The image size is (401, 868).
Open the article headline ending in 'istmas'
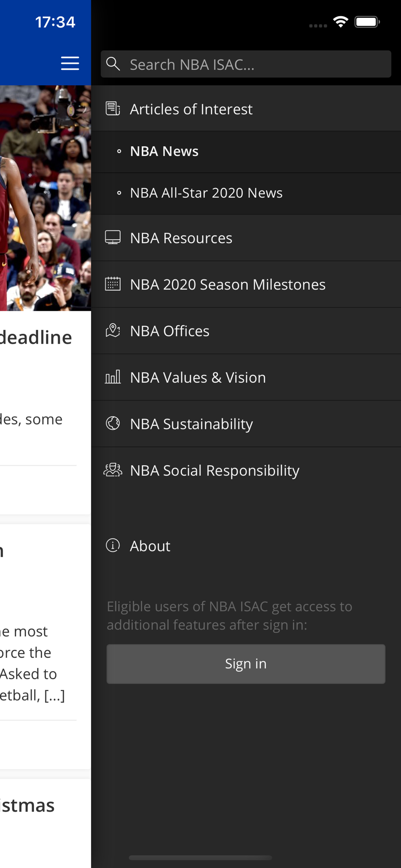click(x=27, y=805)
